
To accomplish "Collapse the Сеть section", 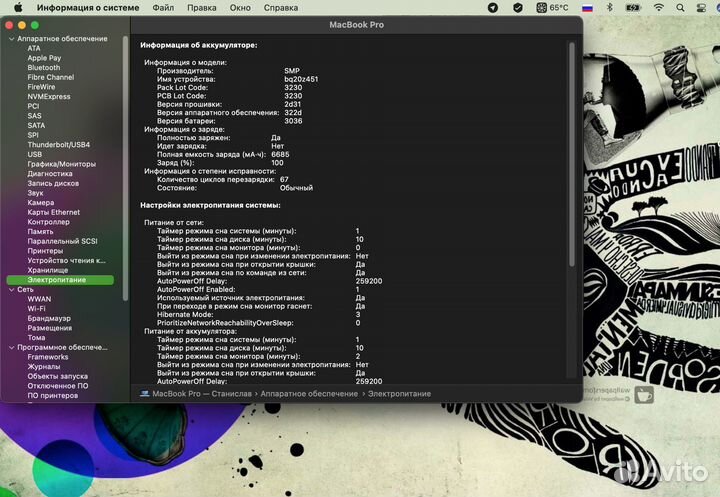I will pos(11,289).
